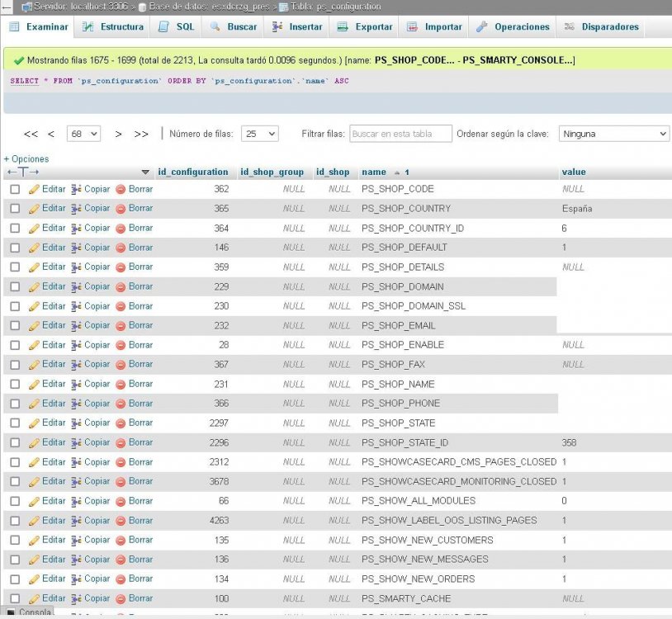Click the Copy icon for PS_SHOP_NAME row
The height and width of the screenshot is (619, 672).
77,384
